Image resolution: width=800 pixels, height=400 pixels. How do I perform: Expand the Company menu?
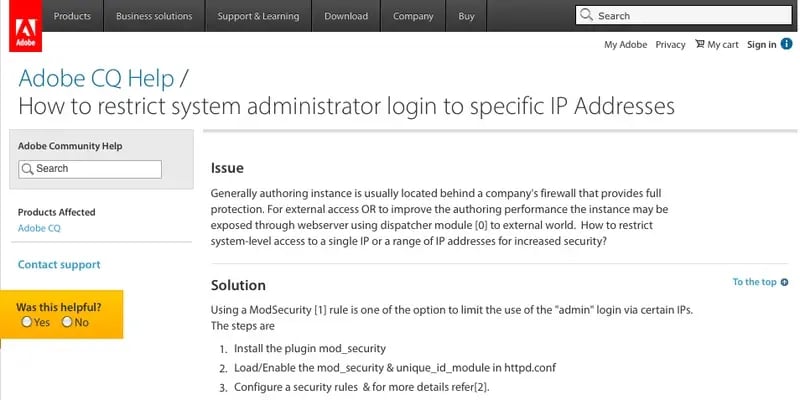coord(412,16)
